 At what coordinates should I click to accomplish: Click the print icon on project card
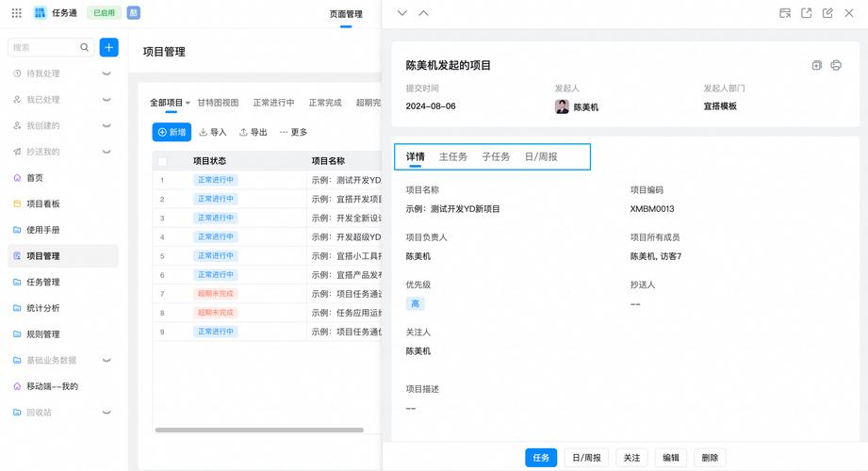pos(836,65)
